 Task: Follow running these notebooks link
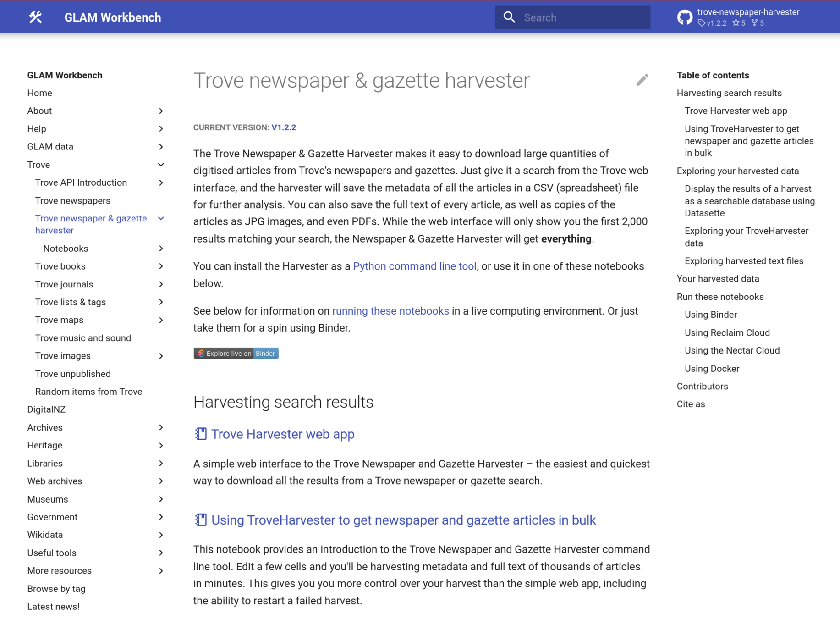[x=390, y=311]
